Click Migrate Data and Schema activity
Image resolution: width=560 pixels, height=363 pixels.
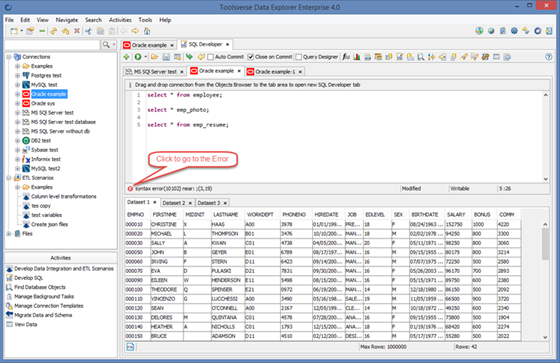tap(43, 315)
